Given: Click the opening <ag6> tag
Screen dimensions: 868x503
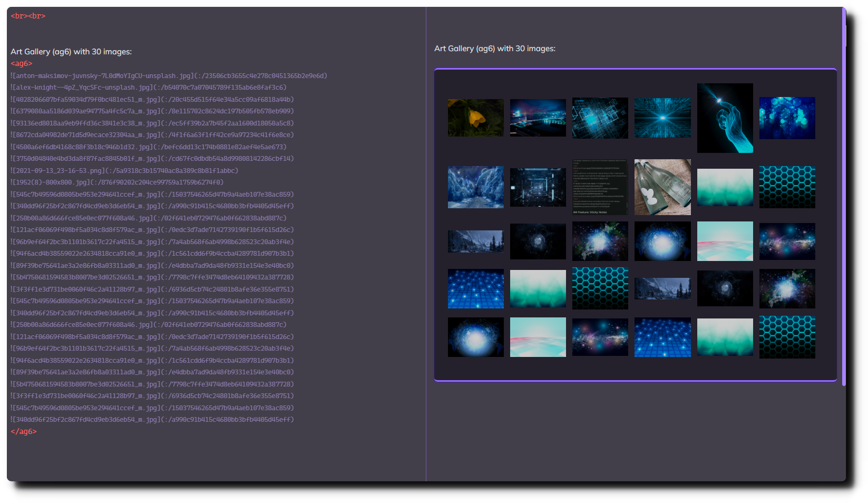Looking at the screenshot, I should tap(22, 64).
